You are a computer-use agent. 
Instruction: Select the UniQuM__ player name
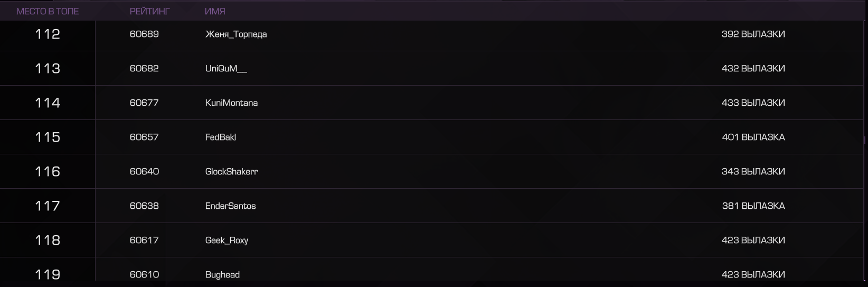[226, 69]
